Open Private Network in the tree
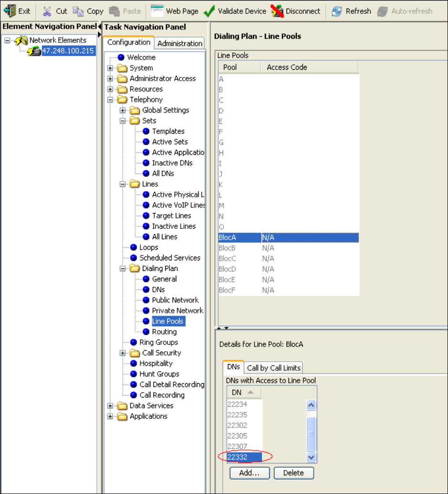 (177, 311)
